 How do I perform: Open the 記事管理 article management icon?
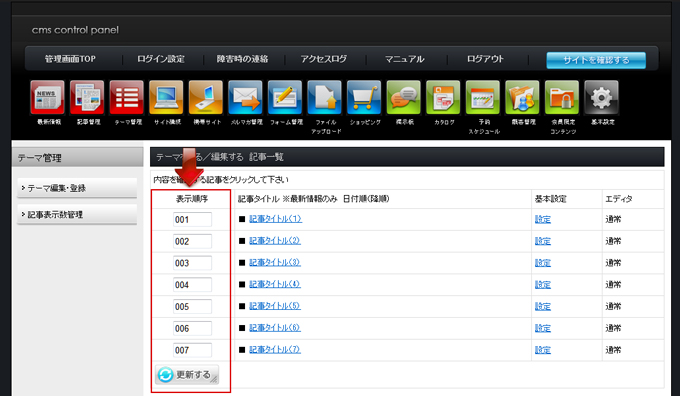(x=87, y=97)
